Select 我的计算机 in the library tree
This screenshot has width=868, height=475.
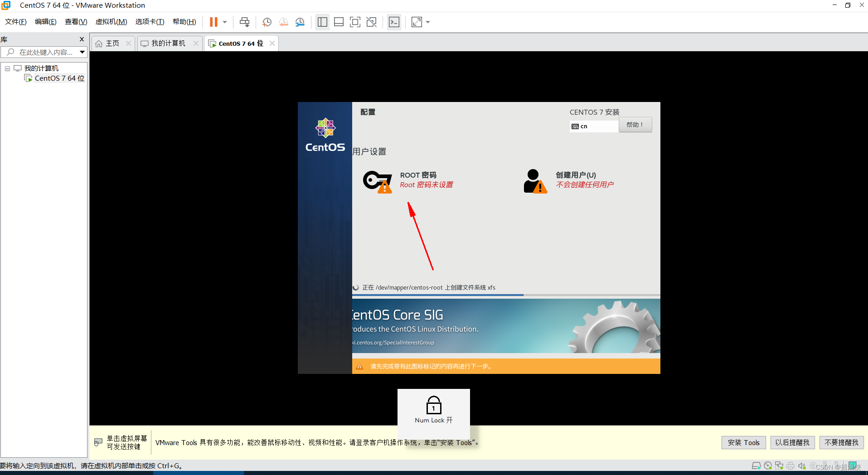(41, 68)
